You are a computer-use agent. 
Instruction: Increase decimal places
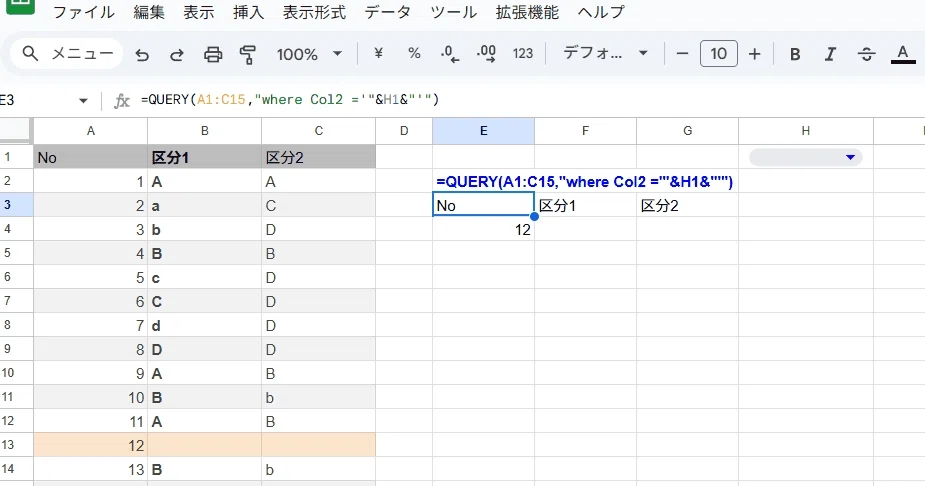click(486, 54)
